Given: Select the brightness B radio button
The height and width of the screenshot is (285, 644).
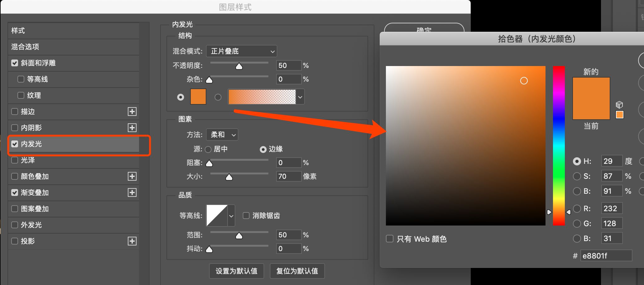Looking at the screenshot, I should [577, 191].
